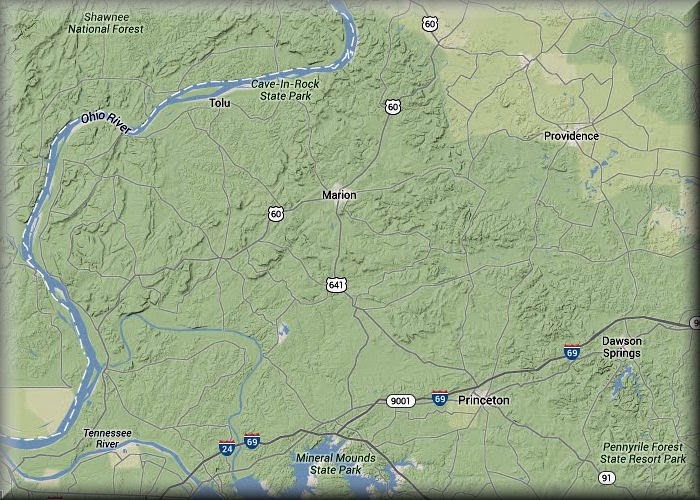Click the Interstate 24 shield icon
The image size is (700, 500).
[227, 447]
